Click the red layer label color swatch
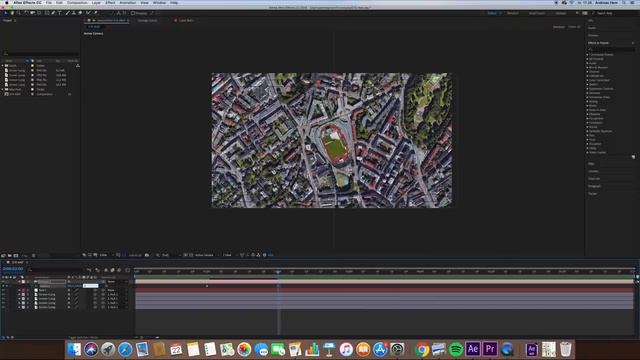640x360 pixels. (x=23, y=290)
